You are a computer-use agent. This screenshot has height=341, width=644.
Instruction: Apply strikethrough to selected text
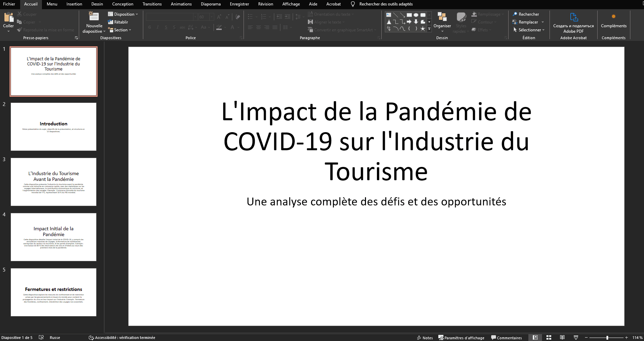pos(182,27)
